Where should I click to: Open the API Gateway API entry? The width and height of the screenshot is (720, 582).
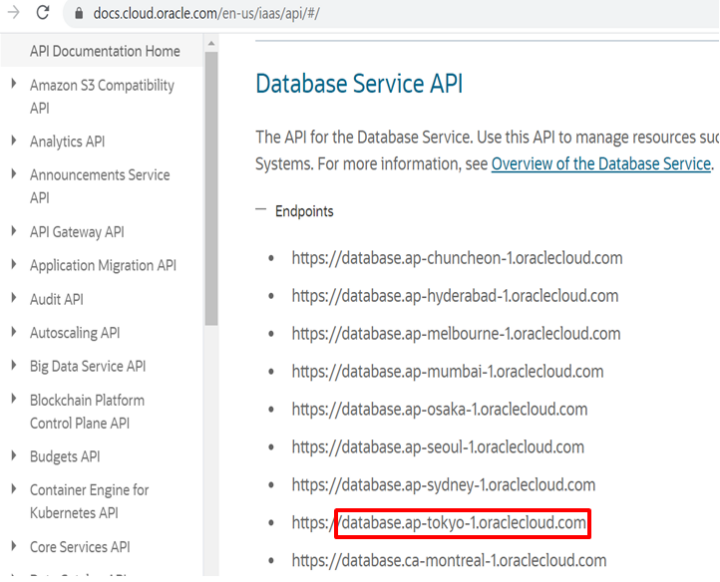(77, 232)
